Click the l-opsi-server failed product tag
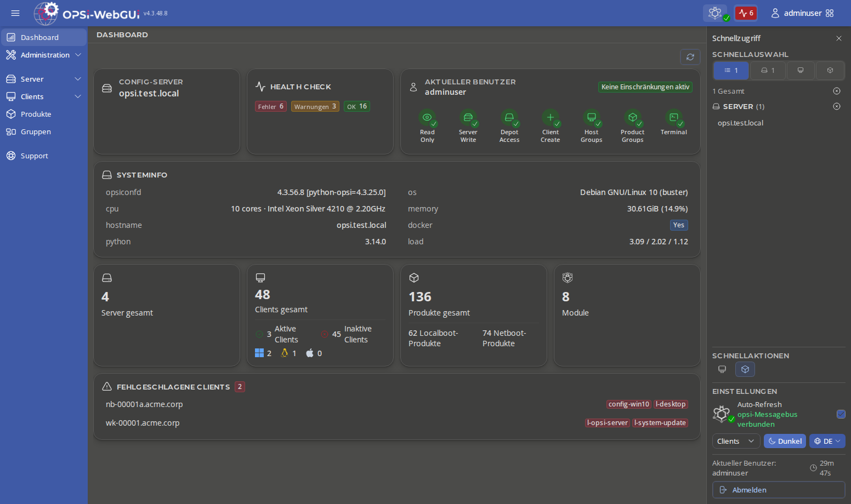The height and width of the screenshot is (504, 851). point(607,423)
